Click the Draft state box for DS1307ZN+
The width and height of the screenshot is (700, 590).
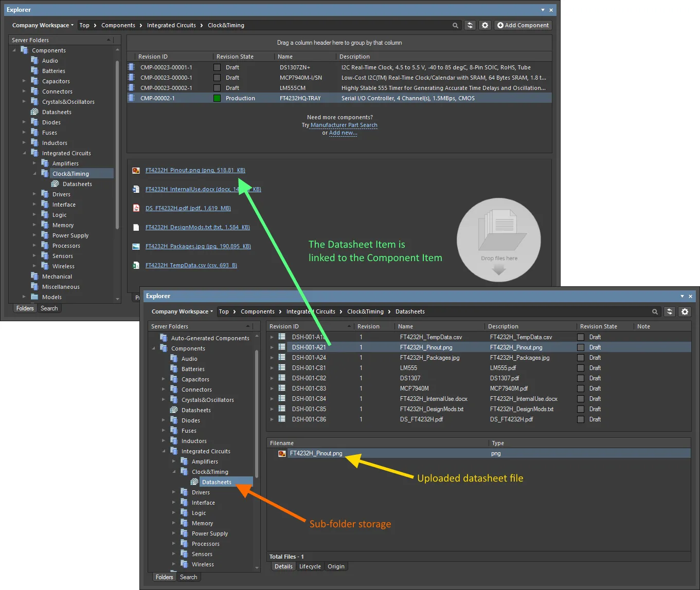click(x=217, y=67)
